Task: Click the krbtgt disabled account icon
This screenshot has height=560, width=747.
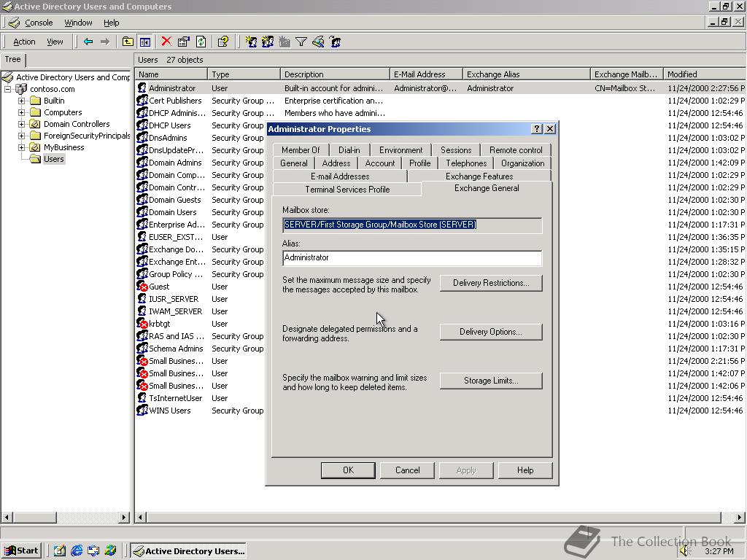Action: tap(142, 323)
